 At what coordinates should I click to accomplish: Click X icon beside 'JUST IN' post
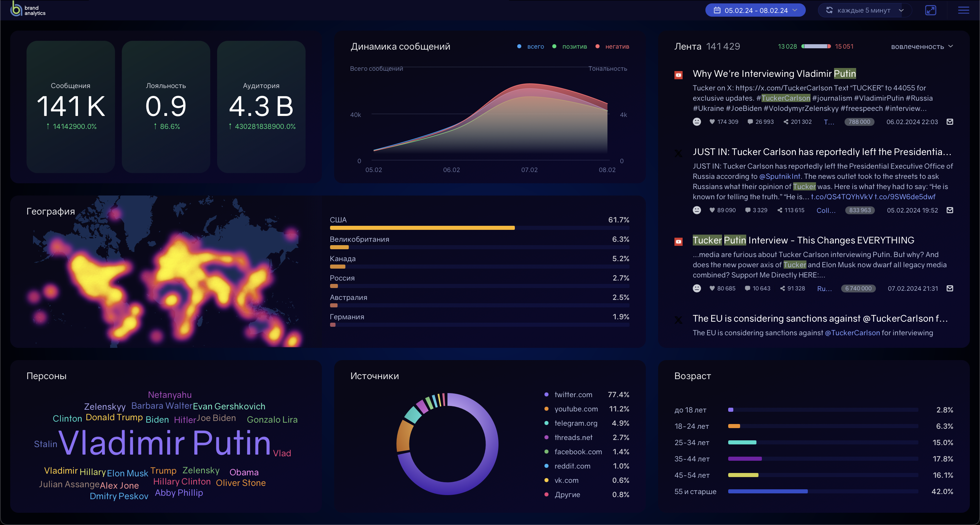(678, 153)
